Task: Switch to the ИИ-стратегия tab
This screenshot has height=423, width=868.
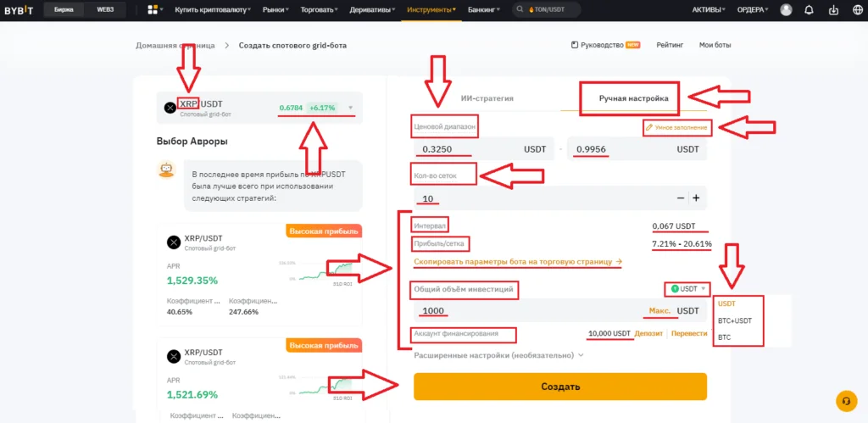Action: coord(487,98)
